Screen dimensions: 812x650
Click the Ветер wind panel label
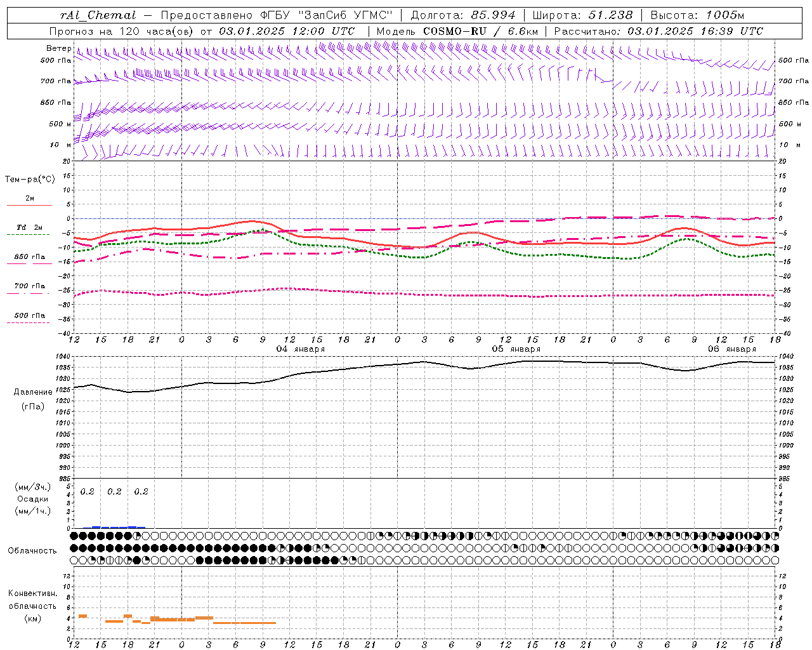click(x=58, y=48)
